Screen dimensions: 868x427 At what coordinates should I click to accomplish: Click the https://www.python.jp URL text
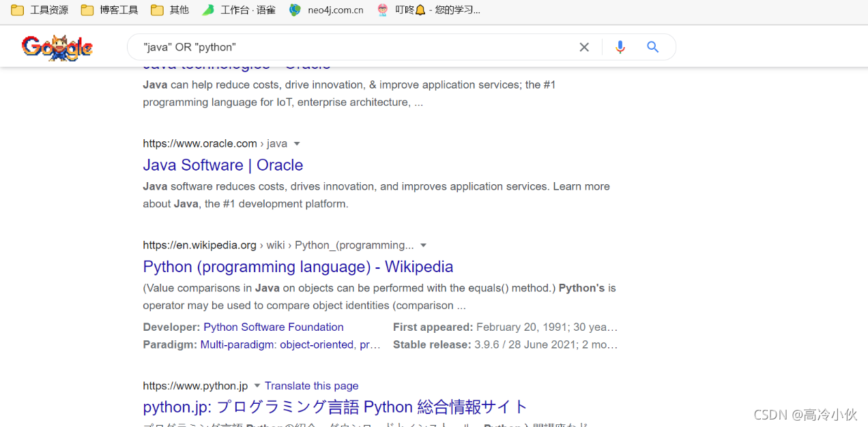(195, 386)
